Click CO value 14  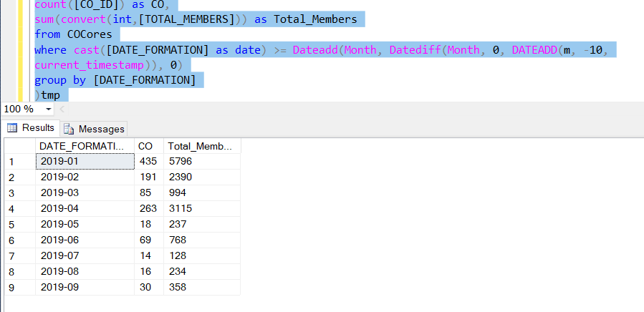pos(149,255)
